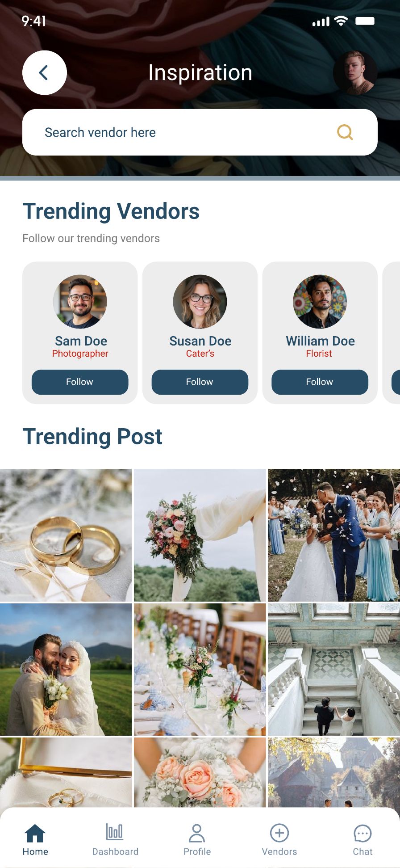
Task: Open the Vendors plus icon
Action: coord(279,833)
